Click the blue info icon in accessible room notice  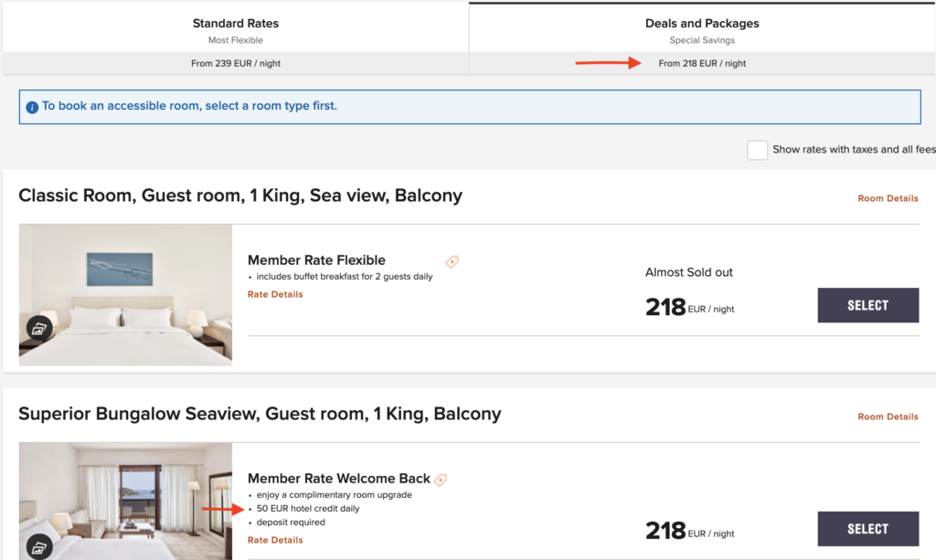pos(33,107)
